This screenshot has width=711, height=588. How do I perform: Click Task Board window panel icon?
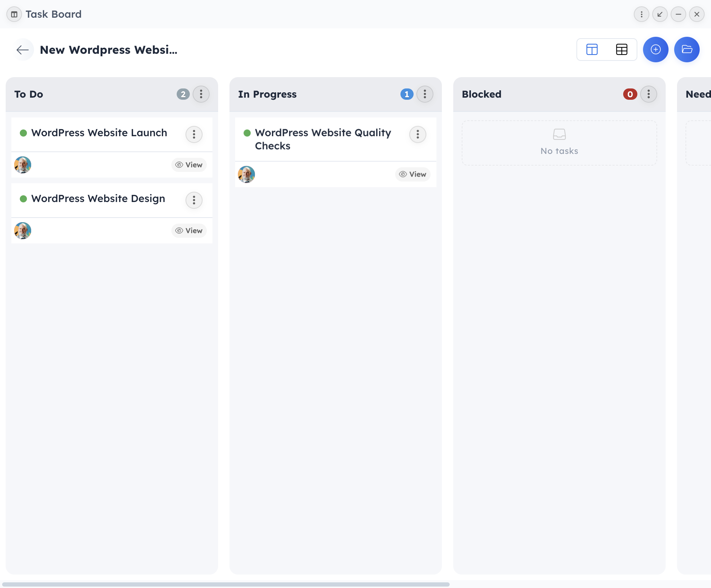coord(14,14)
